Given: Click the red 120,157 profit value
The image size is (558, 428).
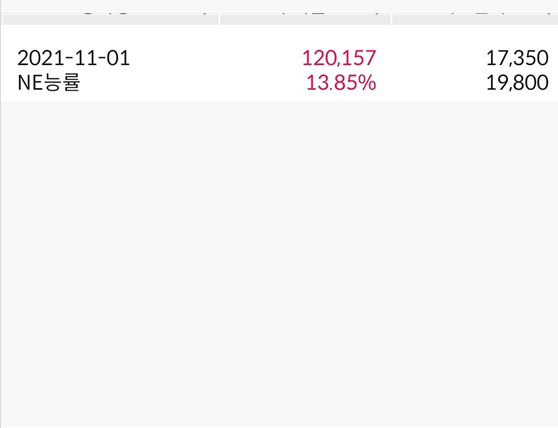Looking at the screenshot, I should click(339, 58).
